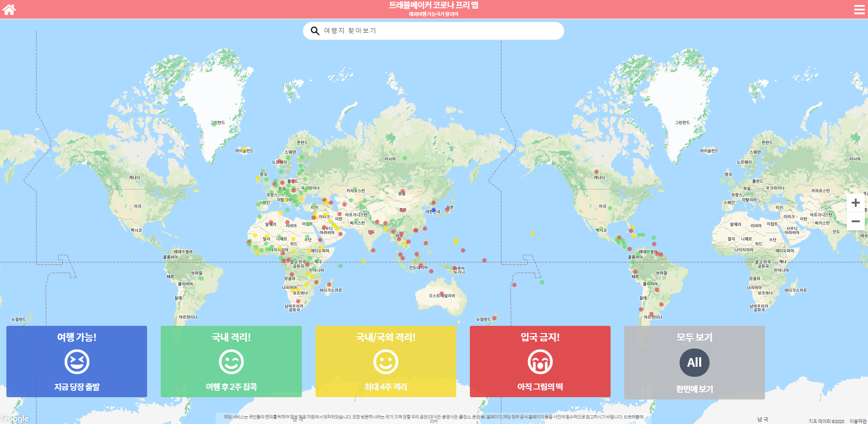Open the Google logo link
Viewport: 868px width, 424px height.
click(x=15, y=419)
